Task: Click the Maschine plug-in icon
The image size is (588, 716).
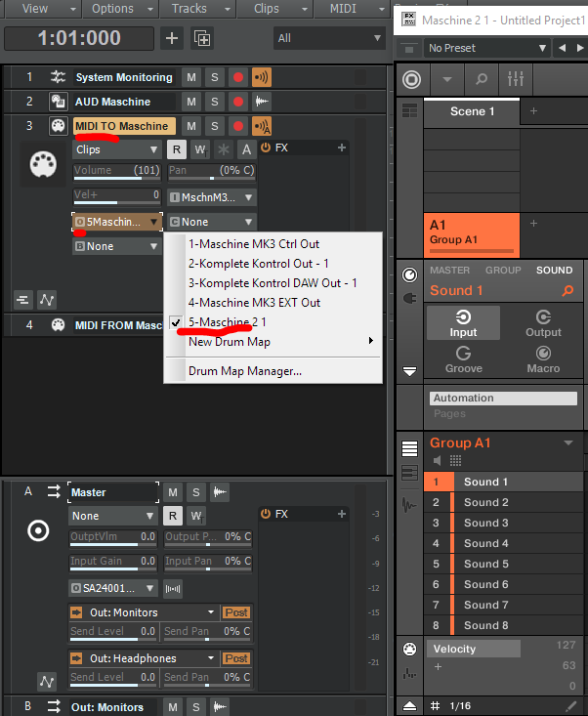Action: [x=409, y=299]
